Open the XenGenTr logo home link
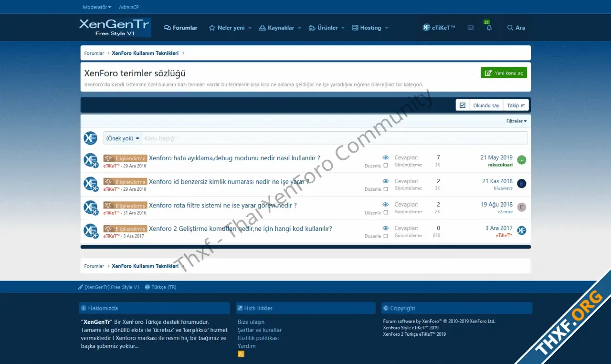Screen dimensions: 611x364 (x=115, y=27)
